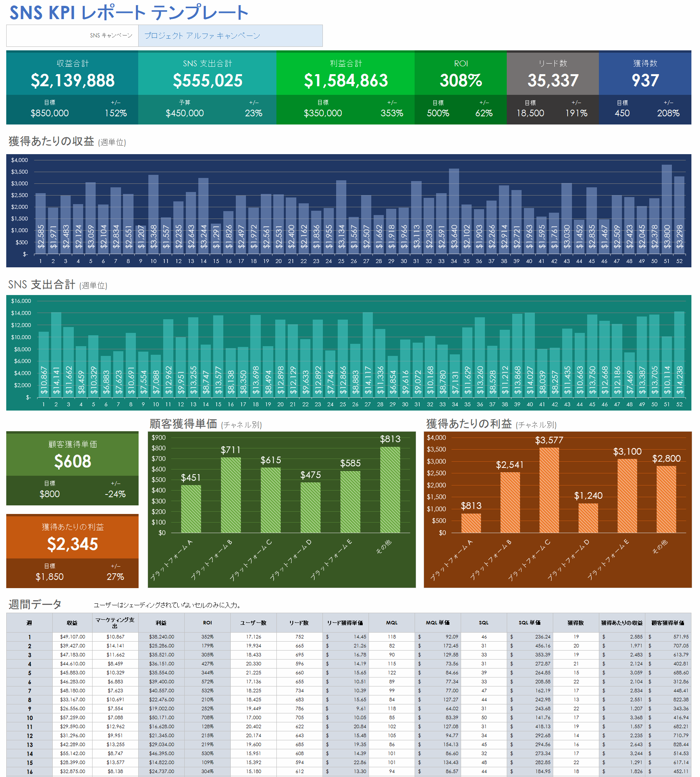Select the acquisition cost variance -24%
The image size is (700, 777).
click(115, 494)
